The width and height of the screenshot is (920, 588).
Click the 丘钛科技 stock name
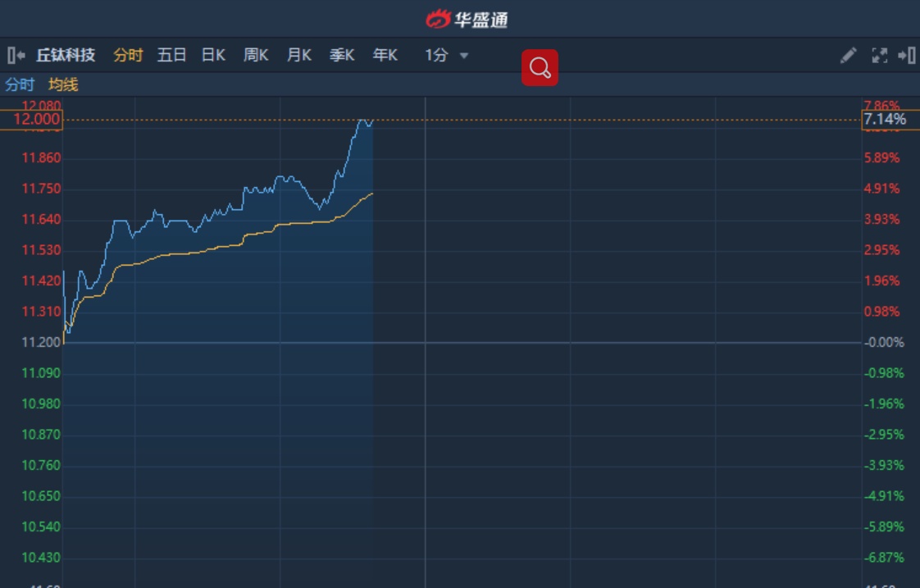(66, 56)
